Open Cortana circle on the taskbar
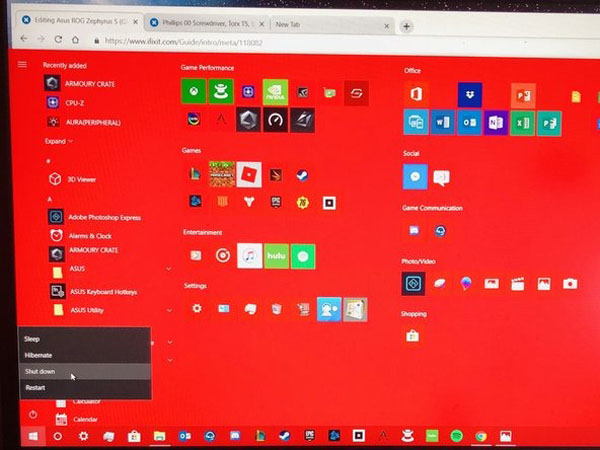Viewport: 600px width, 450px height. click(x=58, y=436)
